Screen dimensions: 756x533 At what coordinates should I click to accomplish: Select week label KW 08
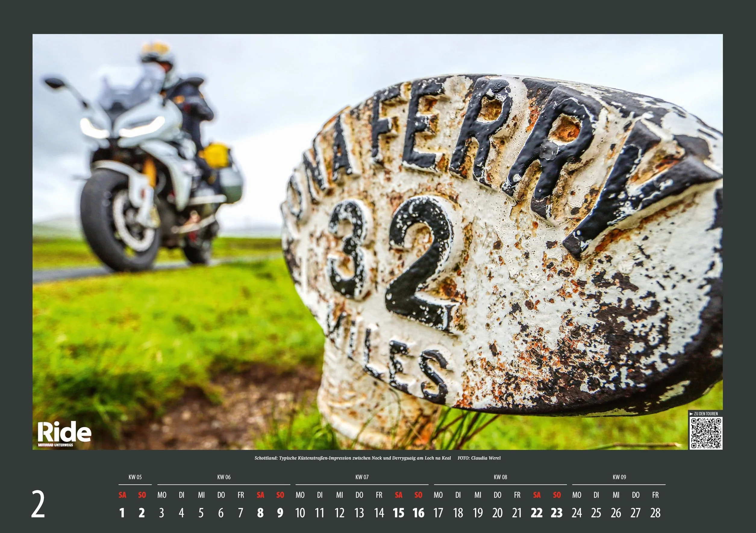point(501,477)
